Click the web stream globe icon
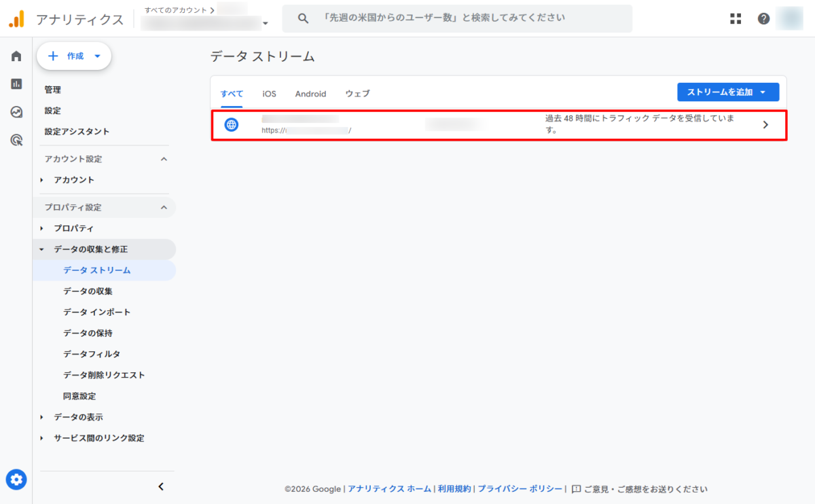This screenshot has width=815, height=504. (232, 125)
